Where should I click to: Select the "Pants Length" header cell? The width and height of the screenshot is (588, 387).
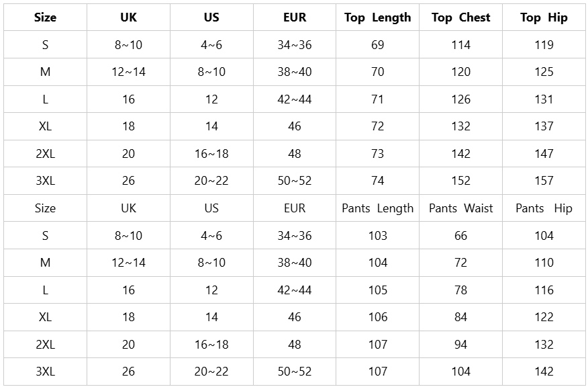tap(377, 208)
